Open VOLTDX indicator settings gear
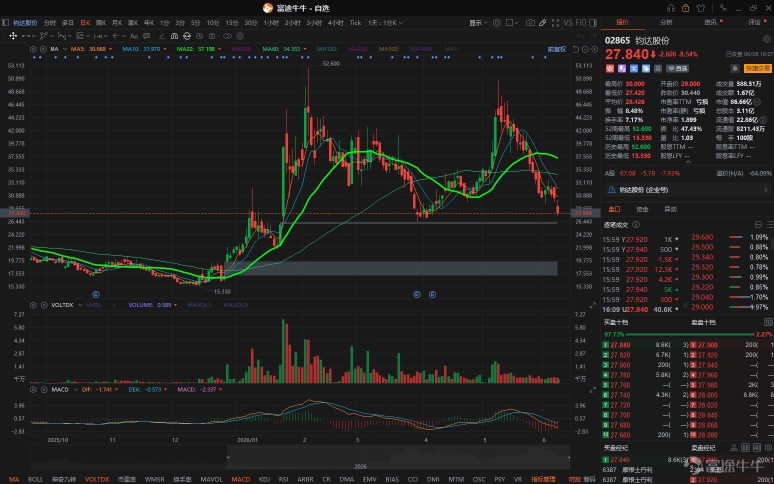The image size is (774, 484). (x=33, y=305)
